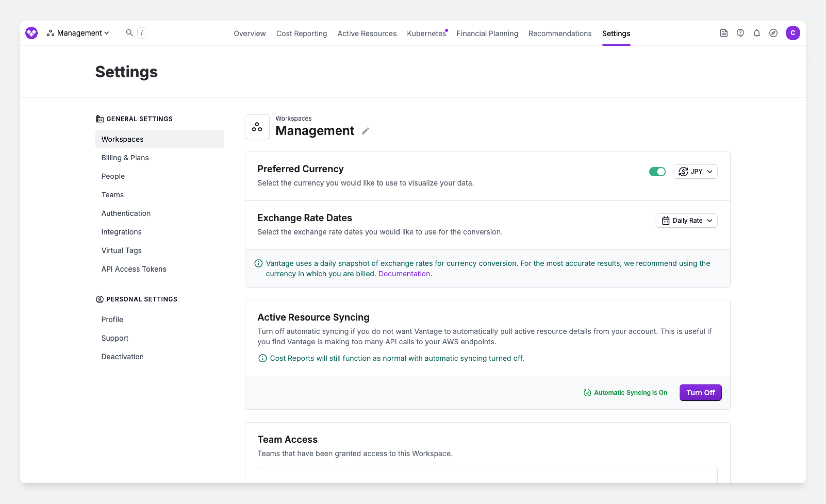The height and width of the screenshot is (504, 826).
Task: Open the user avatar C menu
Action: coord(793,33)
